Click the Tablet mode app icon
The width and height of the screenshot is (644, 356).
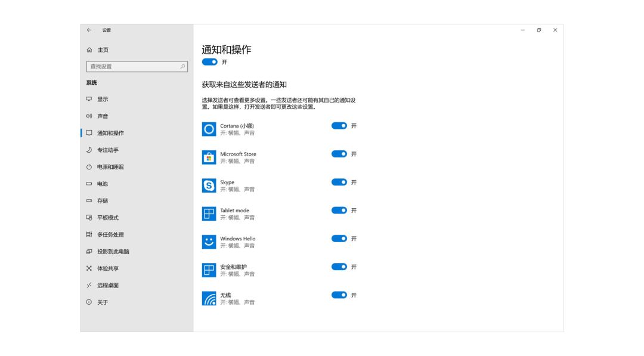[x=209, y=214]
